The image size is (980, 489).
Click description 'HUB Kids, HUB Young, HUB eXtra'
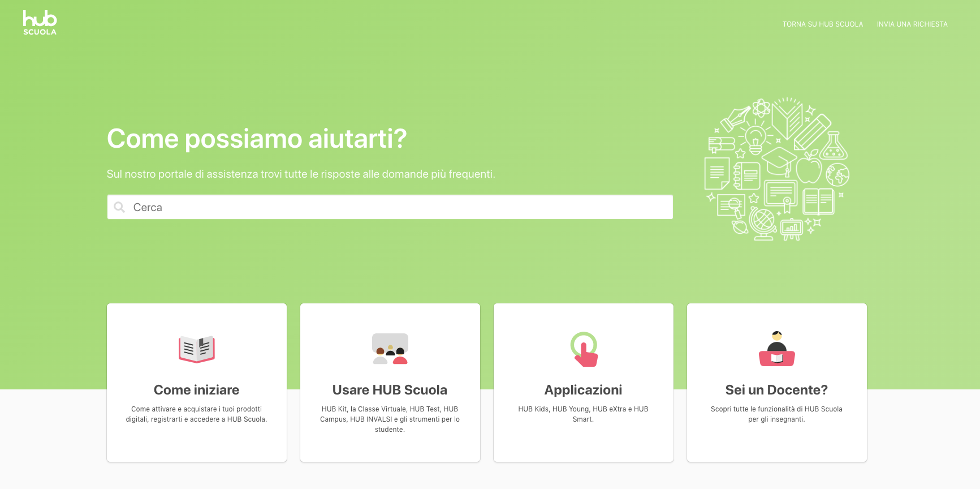(x=583, y=414)
